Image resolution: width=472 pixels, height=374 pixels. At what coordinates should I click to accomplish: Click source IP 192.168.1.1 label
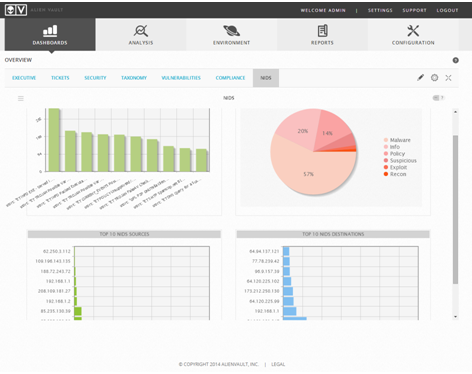(58, 281)
